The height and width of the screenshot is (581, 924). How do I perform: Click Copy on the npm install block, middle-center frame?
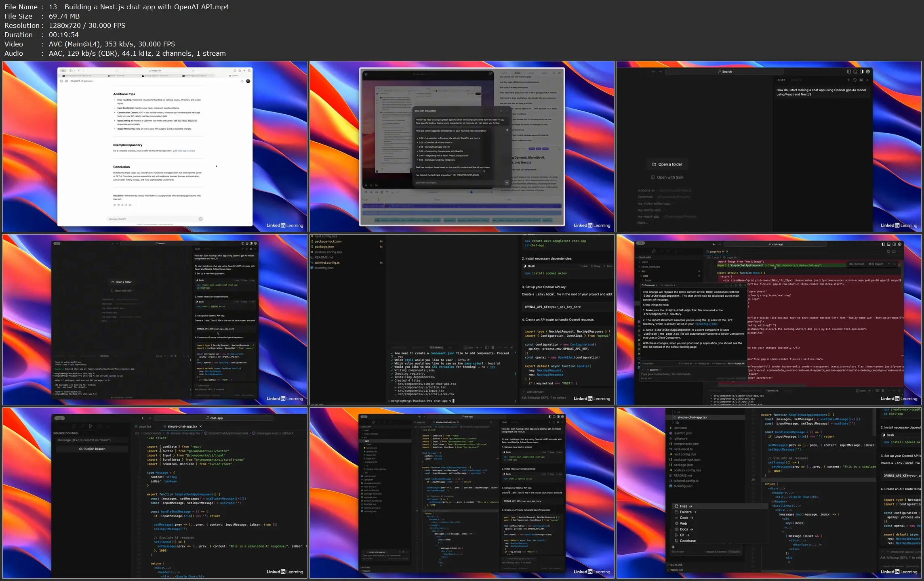[x=596, y=266]
